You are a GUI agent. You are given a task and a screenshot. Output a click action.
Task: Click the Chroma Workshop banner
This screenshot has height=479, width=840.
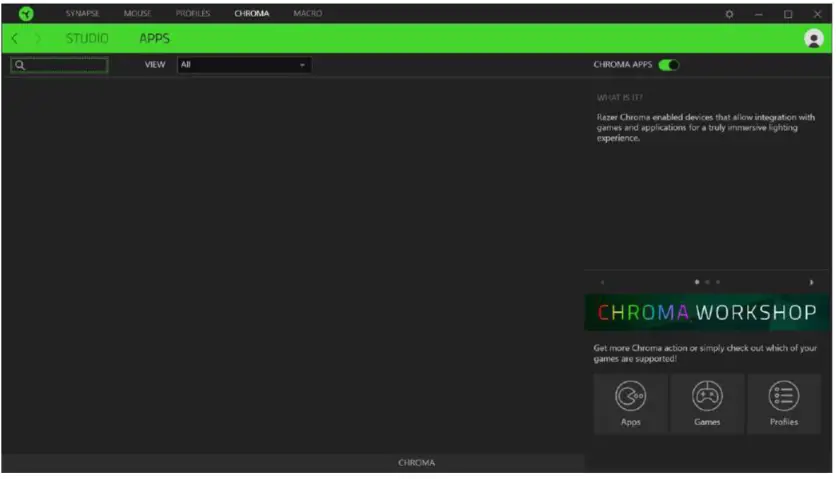[x=707, y=312]
